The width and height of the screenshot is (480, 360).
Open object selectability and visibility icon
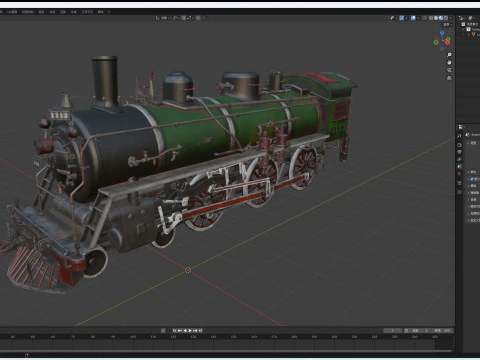click(392, 18)
